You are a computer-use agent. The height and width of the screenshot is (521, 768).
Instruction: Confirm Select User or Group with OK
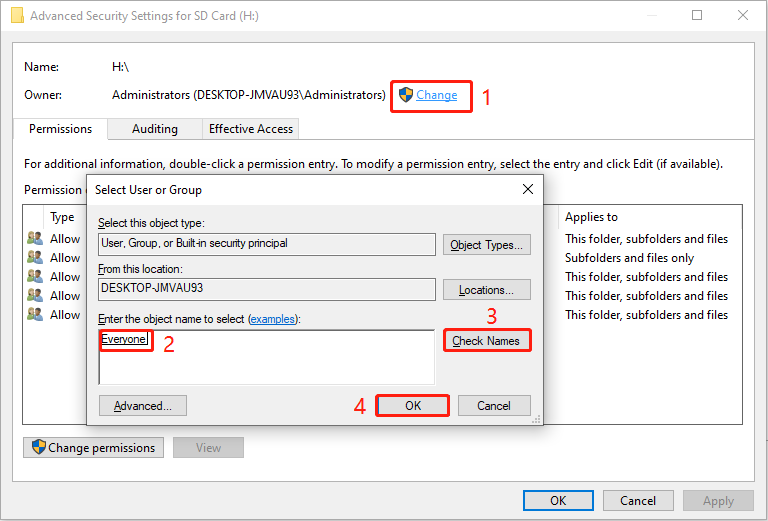[x=412, y=405]
